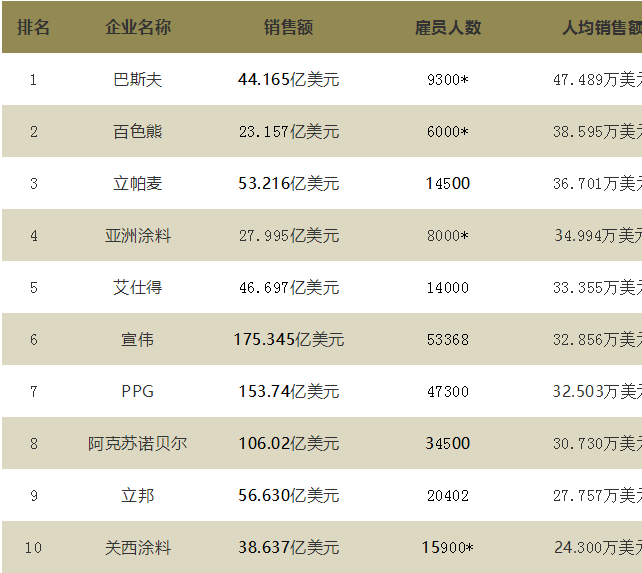This screenshot has width=642, height=573.
Task: Select employee count 53368
Action: click(x=447, y=339)
